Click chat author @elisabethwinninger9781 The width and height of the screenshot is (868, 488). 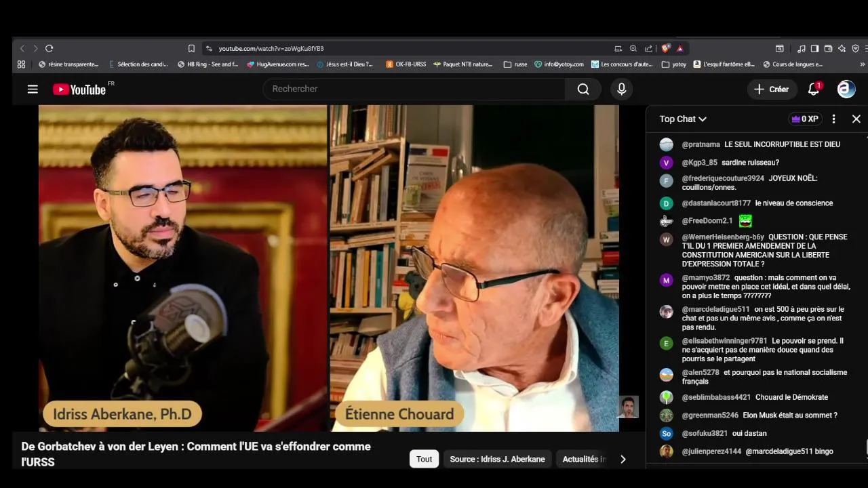724,341
